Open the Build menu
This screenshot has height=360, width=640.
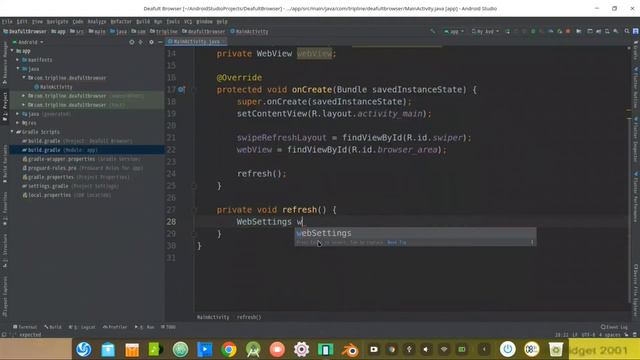(143, 22)
